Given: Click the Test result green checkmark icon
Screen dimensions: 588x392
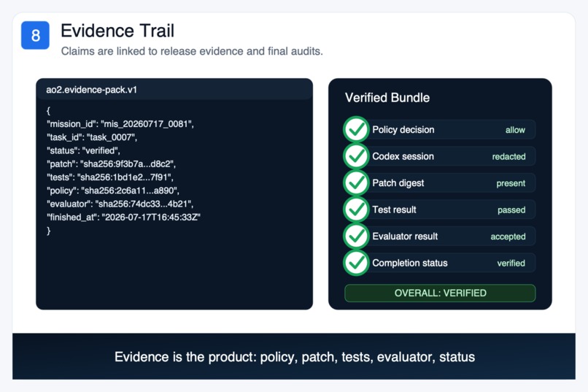Looking at the screenshot, I should 356,210.
